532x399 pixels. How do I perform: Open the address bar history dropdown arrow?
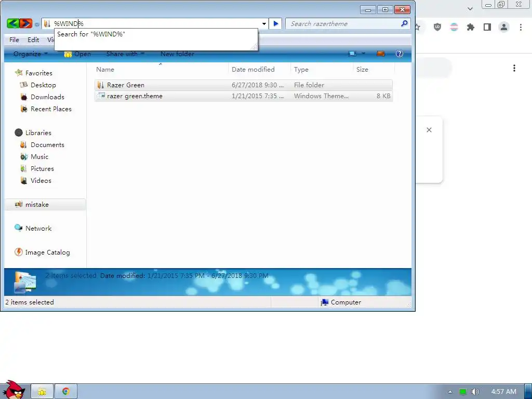264,24
